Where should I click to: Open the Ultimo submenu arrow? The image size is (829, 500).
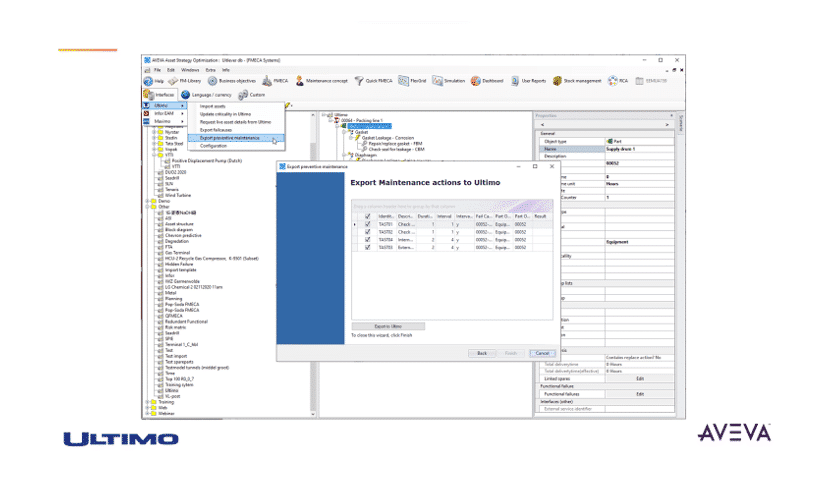[182, 106]
